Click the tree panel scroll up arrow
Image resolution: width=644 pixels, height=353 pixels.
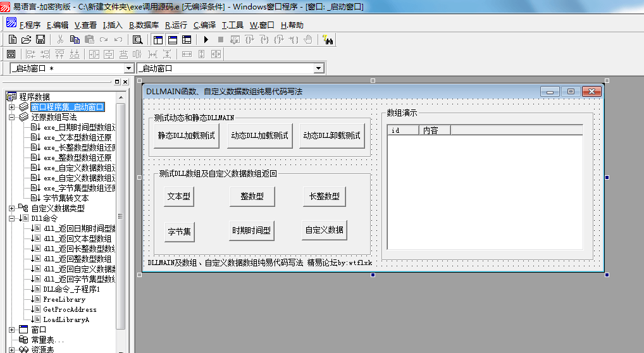(120, 97)
